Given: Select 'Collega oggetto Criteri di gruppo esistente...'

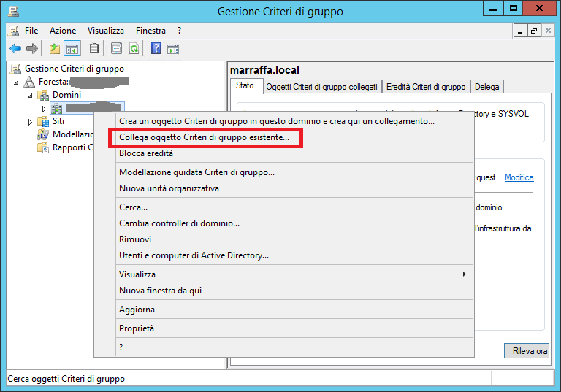Looking at the screenshot, I should (x=204, y=137).
